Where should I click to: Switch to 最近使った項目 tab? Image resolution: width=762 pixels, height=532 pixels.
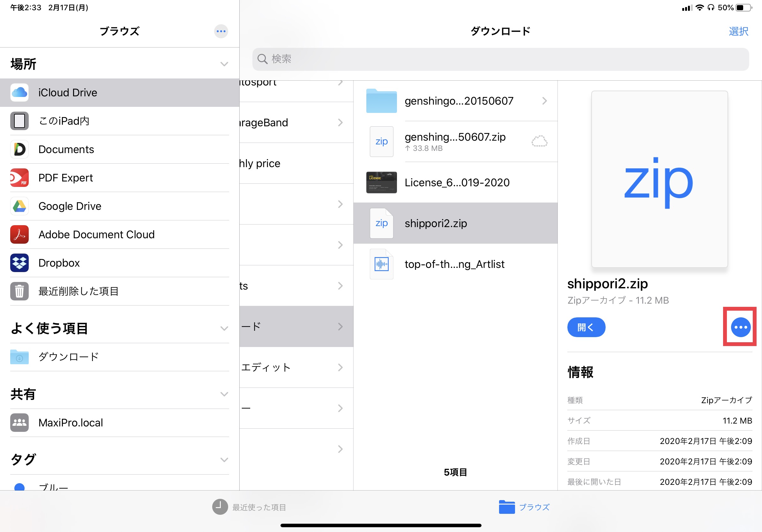point(249,507)
